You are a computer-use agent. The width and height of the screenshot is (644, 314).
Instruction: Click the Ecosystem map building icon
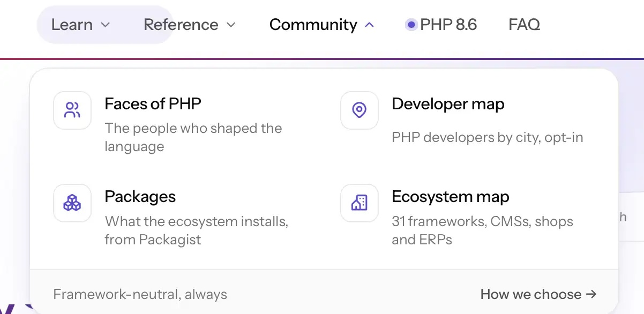pos(360,203)
